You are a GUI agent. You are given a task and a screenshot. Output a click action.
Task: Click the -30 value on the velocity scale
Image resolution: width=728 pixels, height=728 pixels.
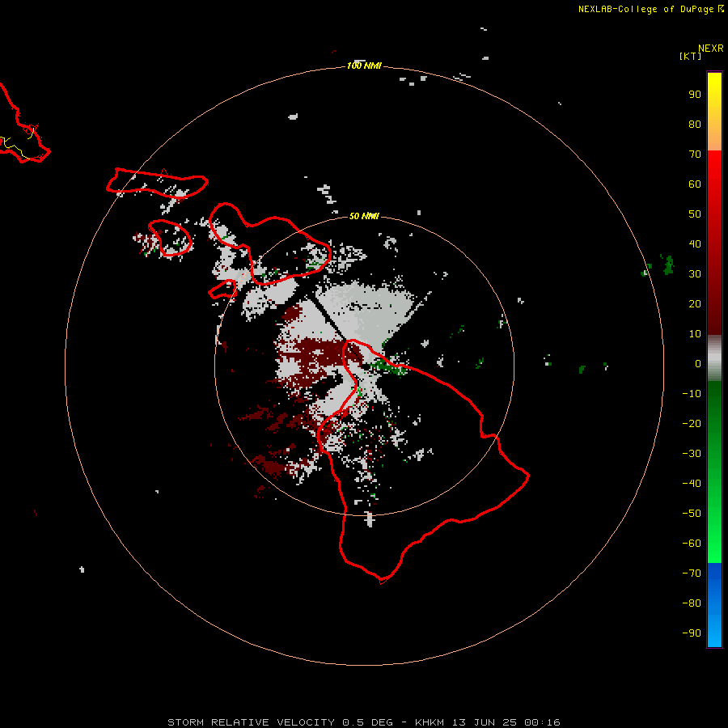[x=692, y=454]
